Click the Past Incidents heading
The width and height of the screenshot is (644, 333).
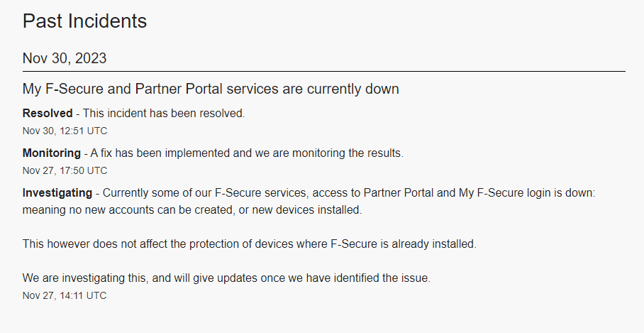click(x=84, y=21)
